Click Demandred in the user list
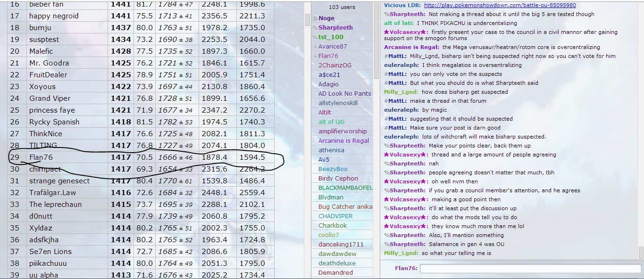The image size is (644, 279). [x=335, y=273]
